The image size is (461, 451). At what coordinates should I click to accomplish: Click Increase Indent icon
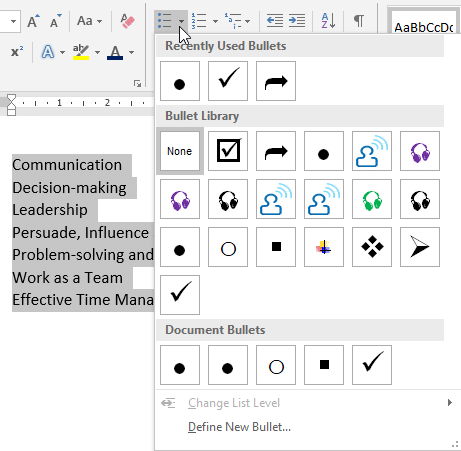point(297,21)
